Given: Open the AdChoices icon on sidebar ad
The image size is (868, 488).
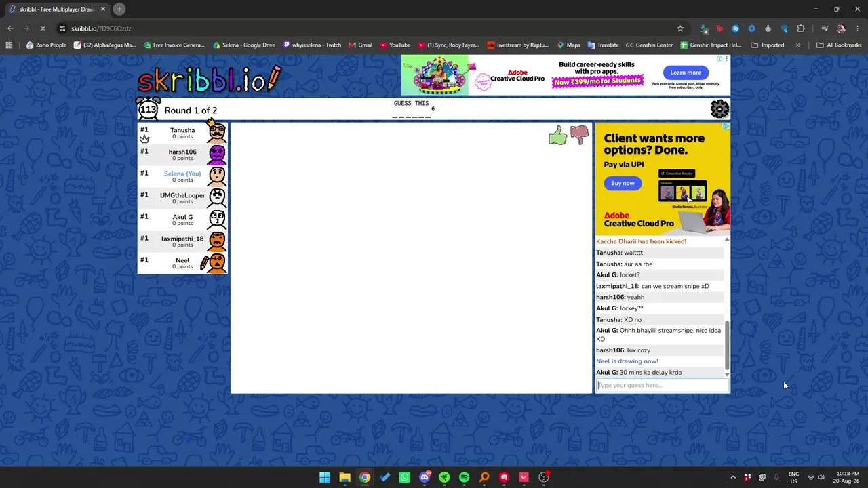Looking at the screenshot, I should (726, 126).
